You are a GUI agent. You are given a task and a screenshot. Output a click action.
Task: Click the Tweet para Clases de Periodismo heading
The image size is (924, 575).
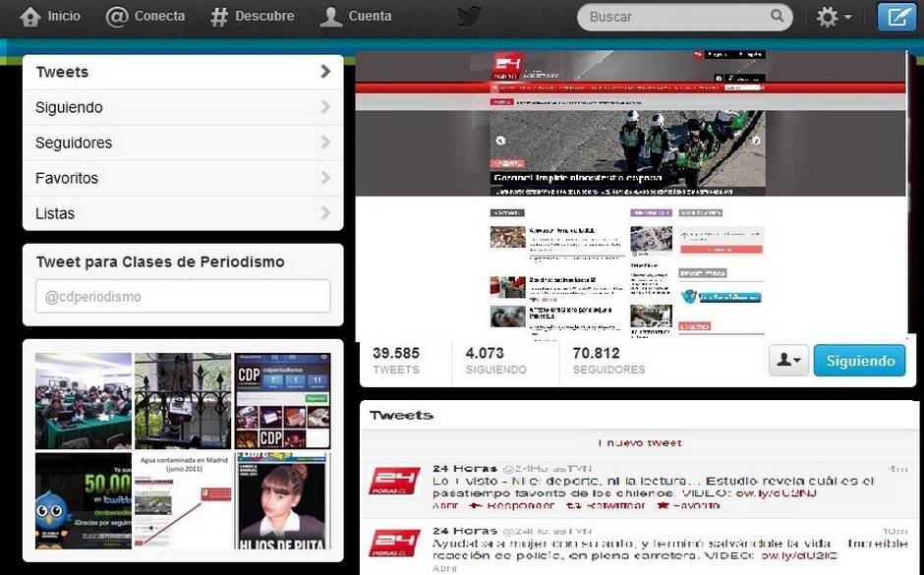[x=160, y=262]
